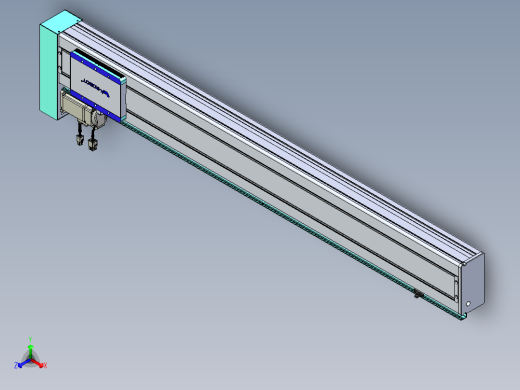
Task: Select the small black sensor near rail bottom
Action: 418,294
